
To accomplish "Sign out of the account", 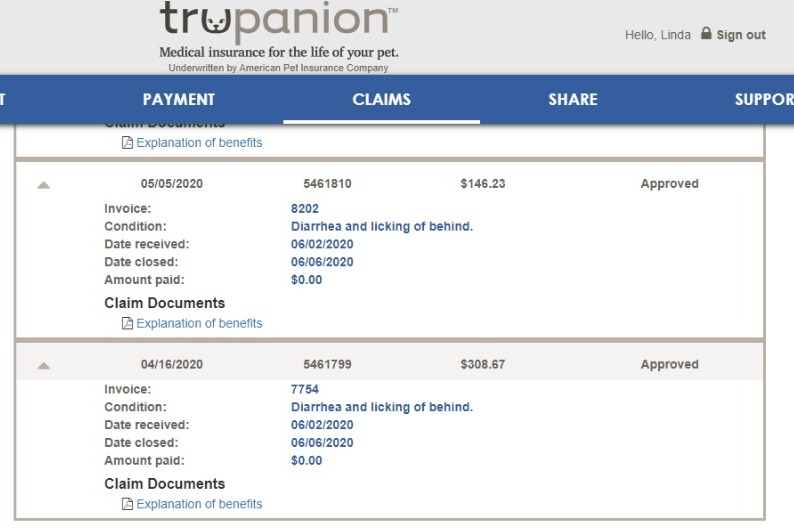I will [741, 35].
